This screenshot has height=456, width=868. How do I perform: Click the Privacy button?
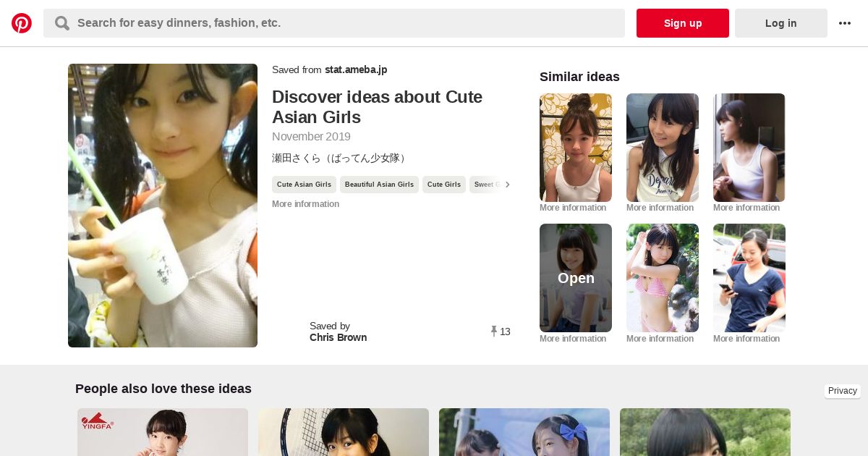(x=843, y=391)
